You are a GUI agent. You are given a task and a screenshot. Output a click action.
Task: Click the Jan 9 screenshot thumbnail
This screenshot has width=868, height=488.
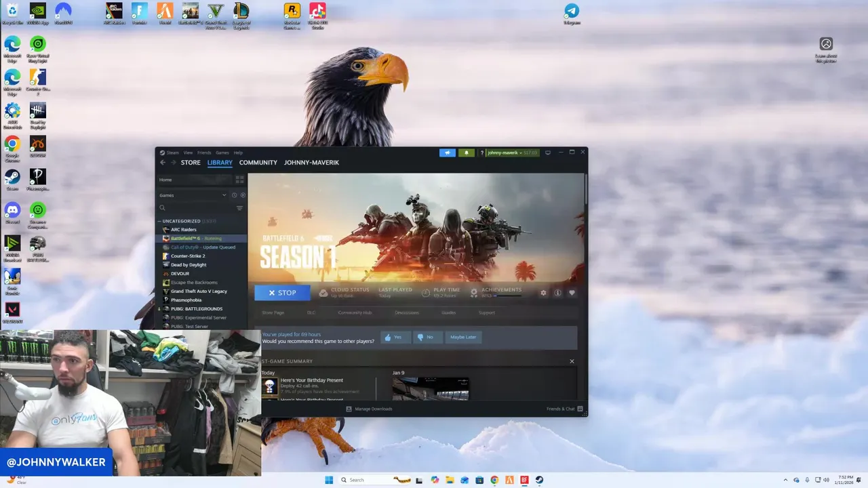[x=431, y=389]
